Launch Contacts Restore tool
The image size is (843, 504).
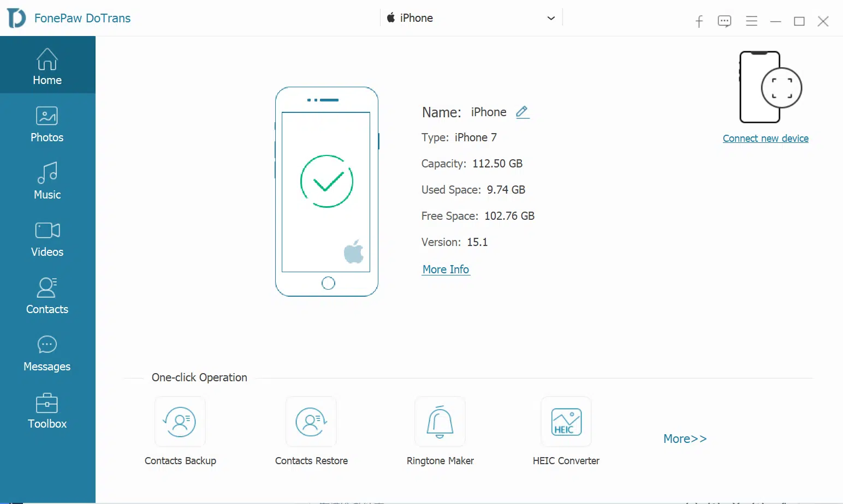(x=311, y=431)
